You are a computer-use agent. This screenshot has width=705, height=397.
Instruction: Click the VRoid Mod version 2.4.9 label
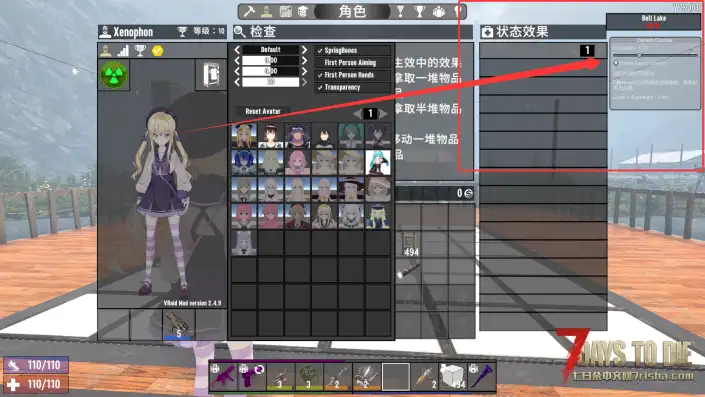(x=192, y=303)
